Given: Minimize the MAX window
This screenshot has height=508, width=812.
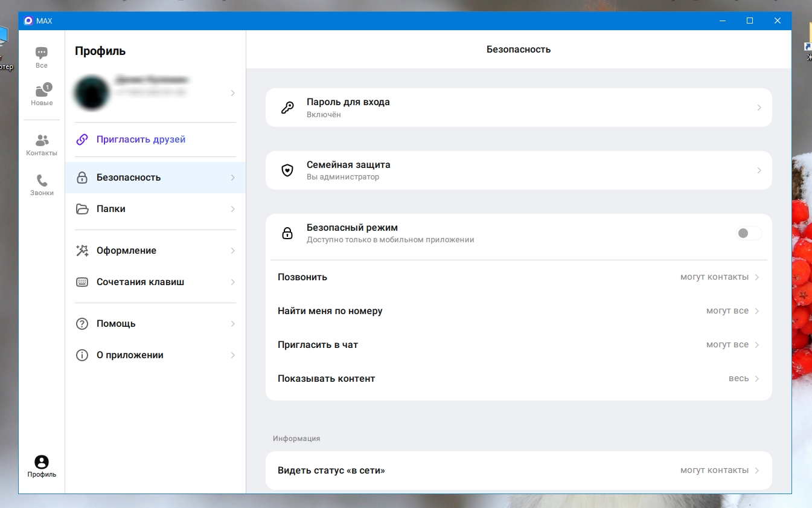Looking at the screenshot, I should (722, 21).
